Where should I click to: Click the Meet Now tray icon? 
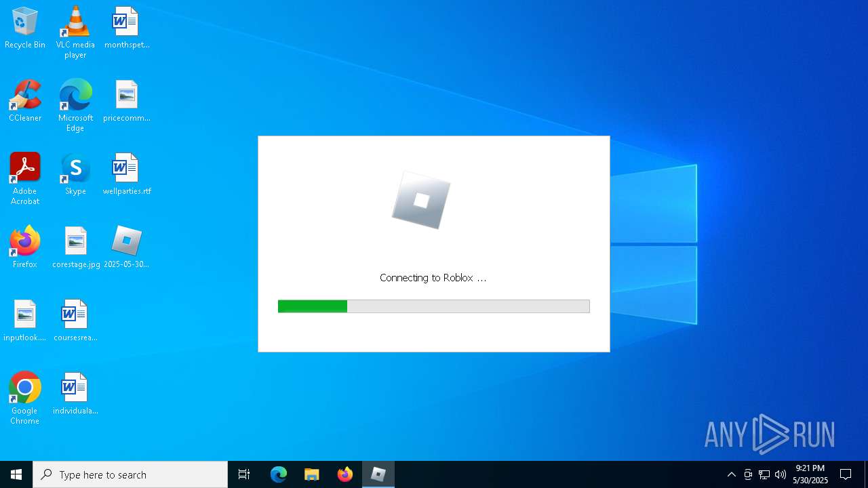tap(748, 474)
